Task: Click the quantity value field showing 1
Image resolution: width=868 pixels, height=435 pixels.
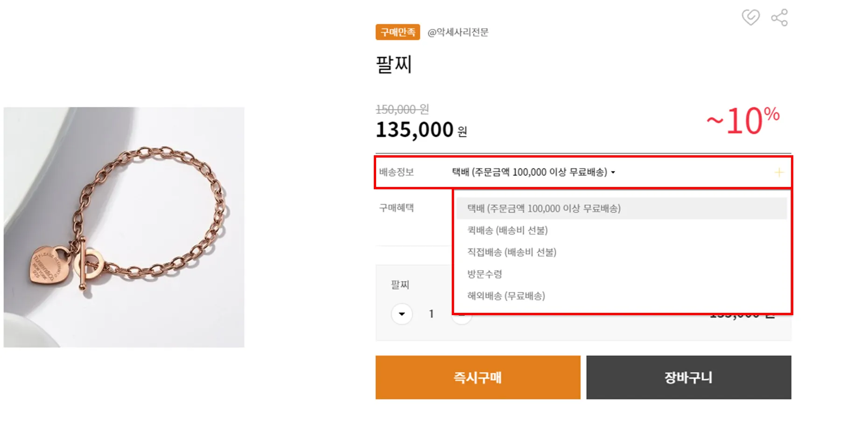Action: pos(431,314)
